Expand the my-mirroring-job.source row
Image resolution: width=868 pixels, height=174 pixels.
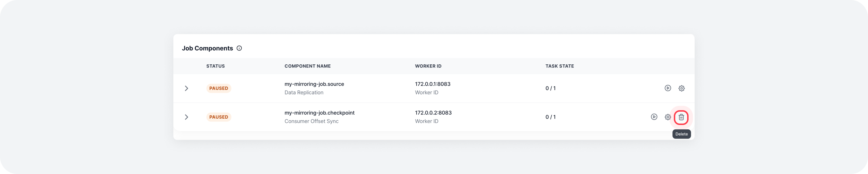click(186, 88)
